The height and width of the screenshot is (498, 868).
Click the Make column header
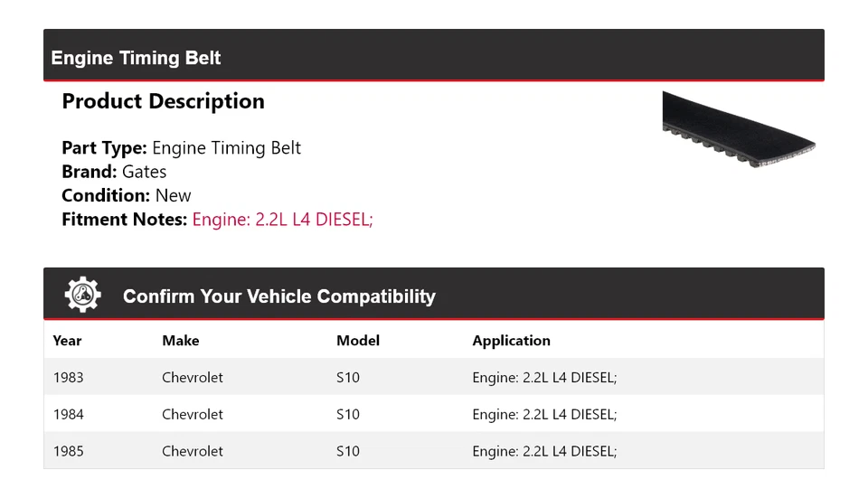point(181,341)
